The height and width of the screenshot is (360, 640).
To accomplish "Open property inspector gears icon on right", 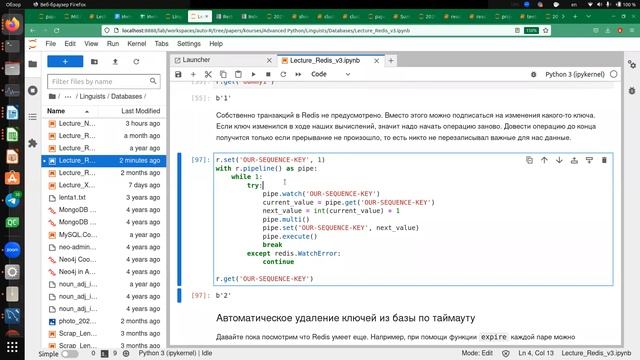I will click(x=632, y=64).
